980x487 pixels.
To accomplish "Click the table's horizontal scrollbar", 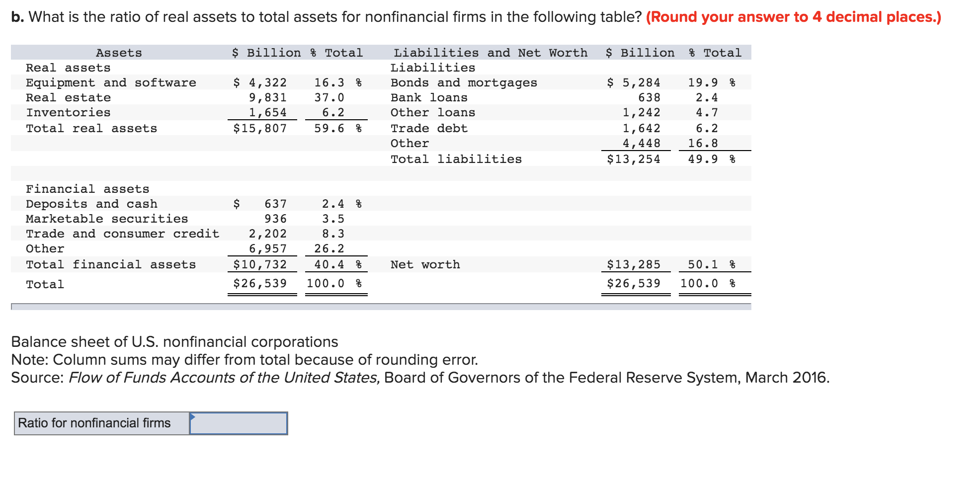I will 381,307.
